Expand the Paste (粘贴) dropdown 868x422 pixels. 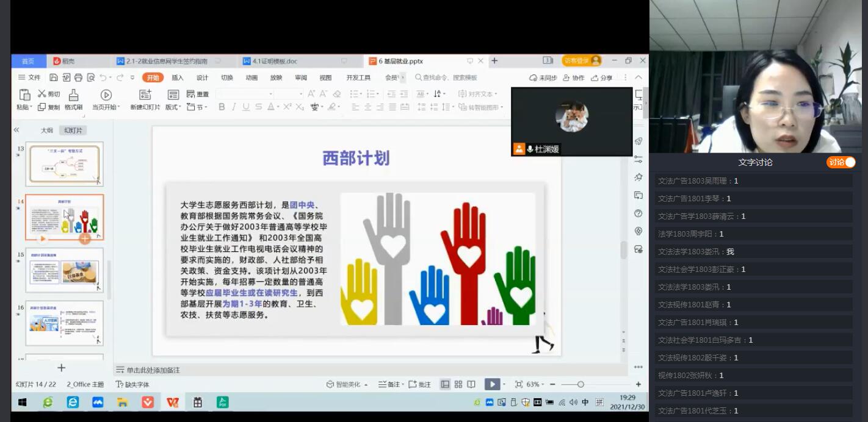pyautogui.click(x=23, y=107)
